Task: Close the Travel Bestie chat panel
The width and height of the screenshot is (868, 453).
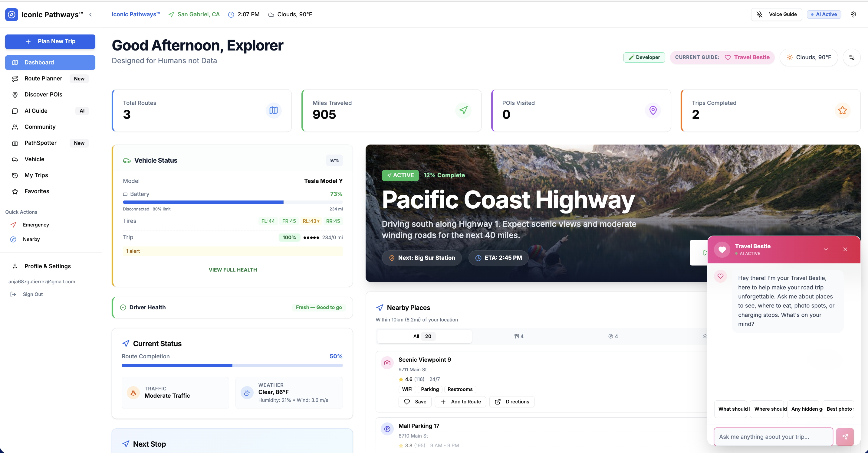Action: (x=845, y=249)
